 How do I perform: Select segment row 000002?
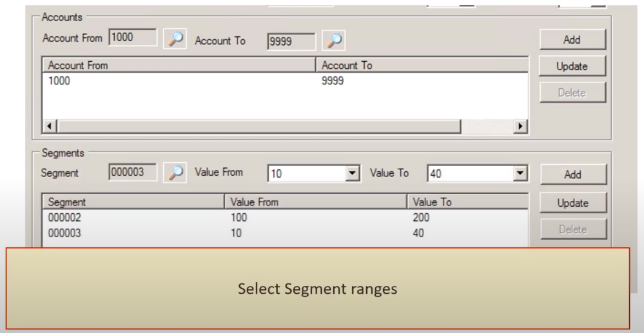click(x=285, y=218)
